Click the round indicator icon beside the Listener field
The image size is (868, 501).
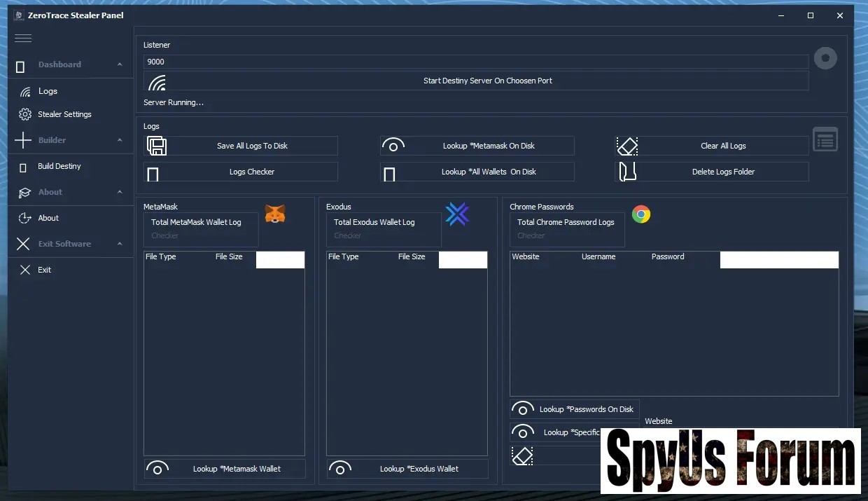coord(825,58)
